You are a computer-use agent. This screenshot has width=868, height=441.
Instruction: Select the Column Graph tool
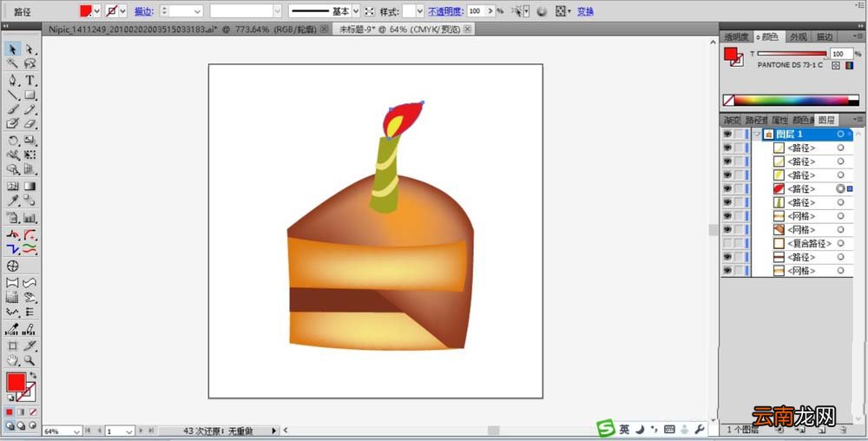(30, 218)
